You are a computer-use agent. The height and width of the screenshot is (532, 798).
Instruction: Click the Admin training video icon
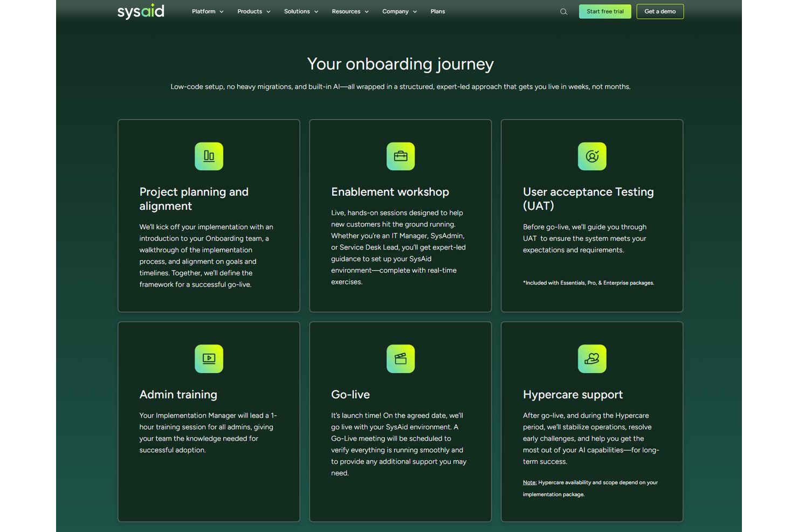pos(209,359)
